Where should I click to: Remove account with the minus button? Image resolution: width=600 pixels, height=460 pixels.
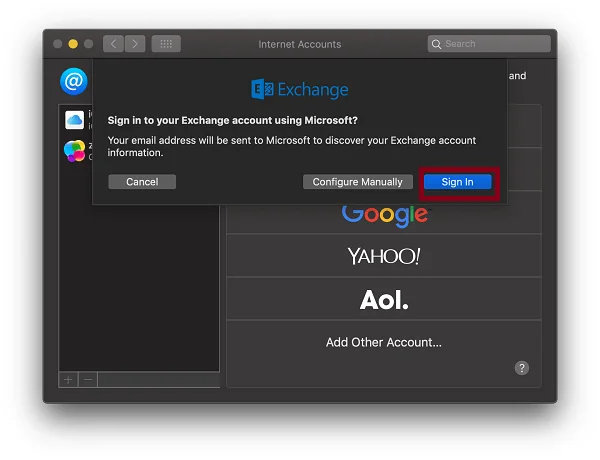point(88,380)
